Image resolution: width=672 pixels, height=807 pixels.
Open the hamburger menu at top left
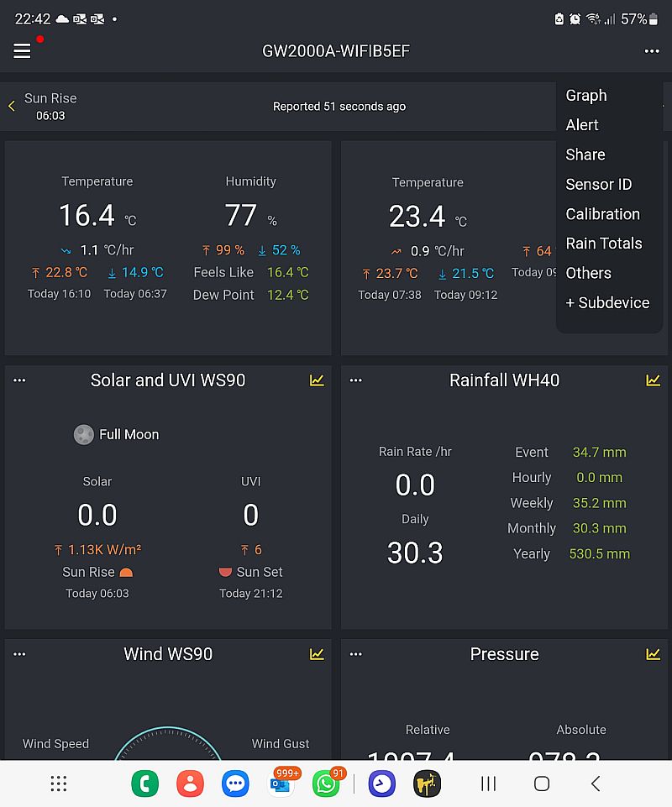coord(22,51)
